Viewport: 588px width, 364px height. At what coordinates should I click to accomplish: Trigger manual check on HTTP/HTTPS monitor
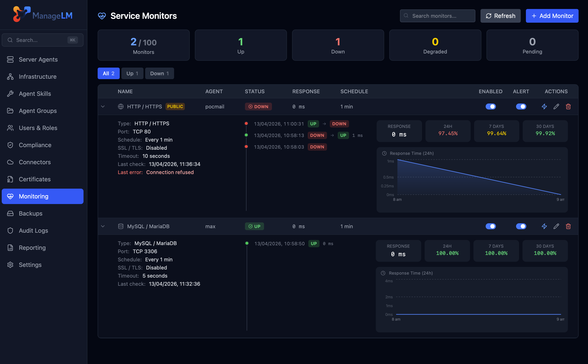click(x=544, y=107)
